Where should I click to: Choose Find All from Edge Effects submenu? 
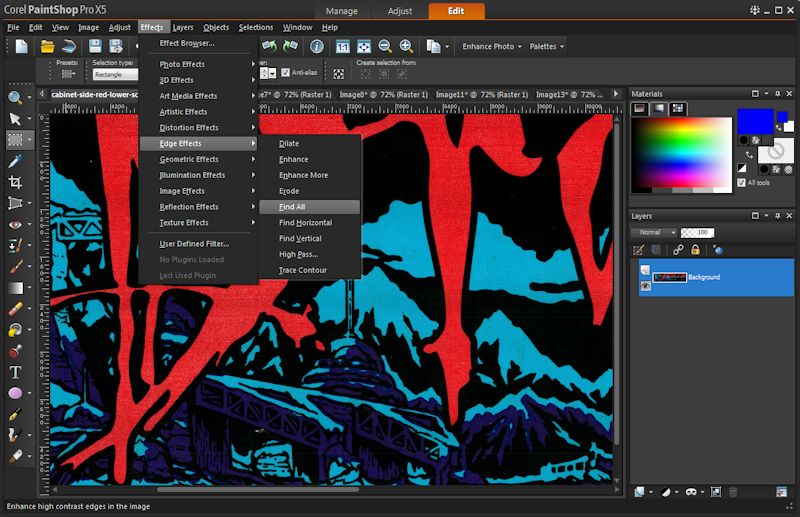coord(292,207)
